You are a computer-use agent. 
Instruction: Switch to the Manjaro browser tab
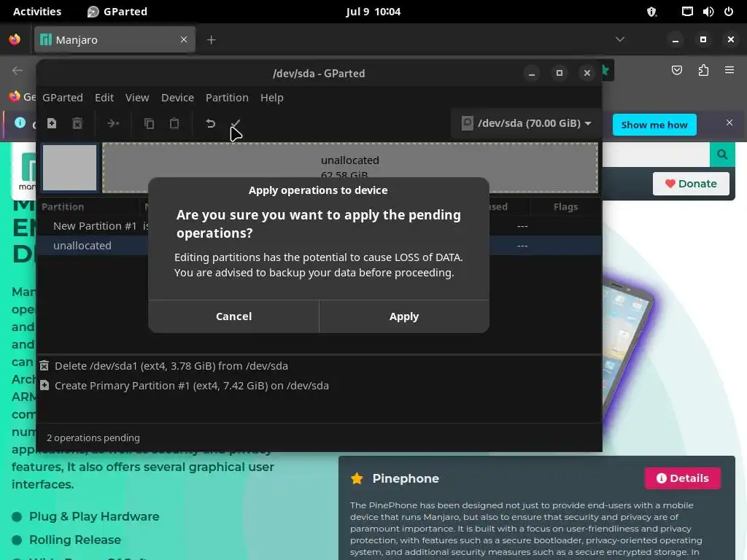(x=115, y=40)
